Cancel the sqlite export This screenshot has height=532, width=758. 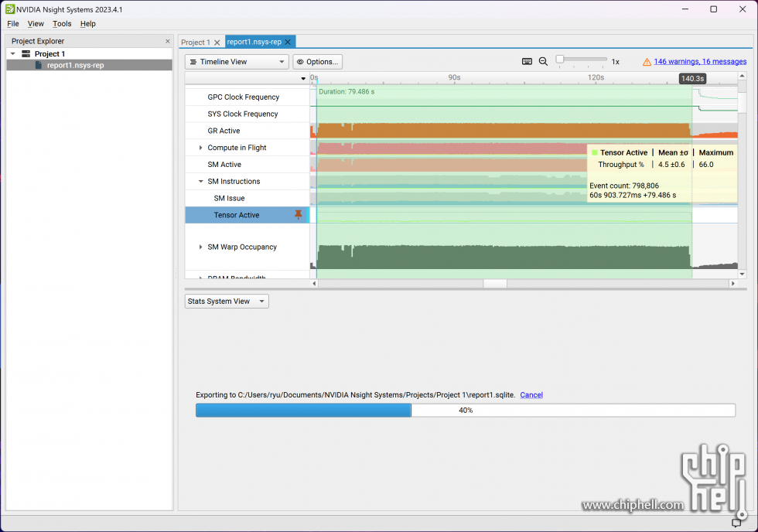click(x=531, y=395)
